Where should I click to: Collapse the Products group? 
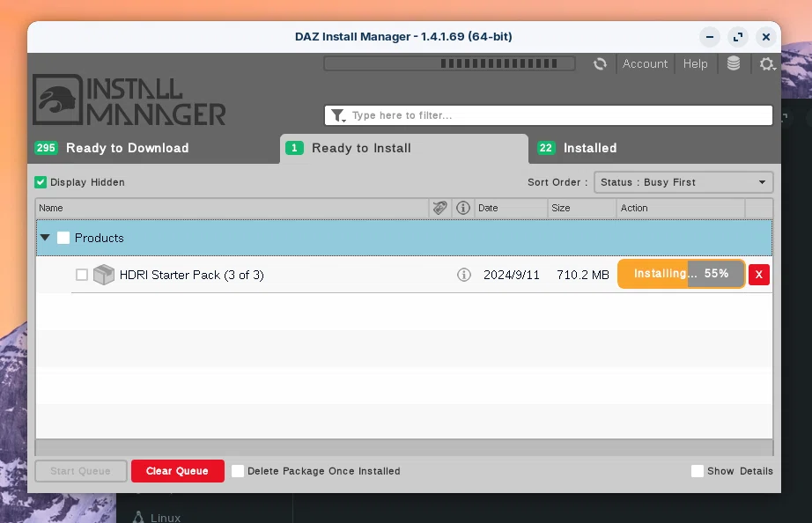coord(45,238)
